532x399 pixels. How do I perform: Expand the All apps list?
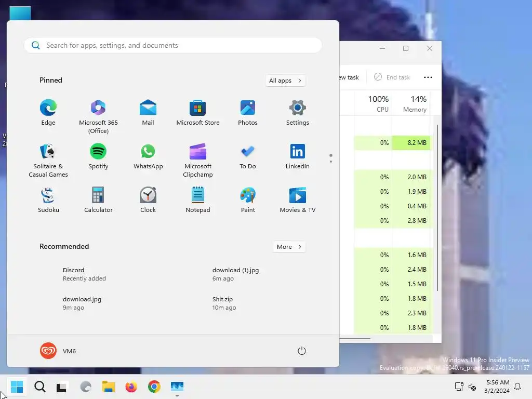pos(285,81)
